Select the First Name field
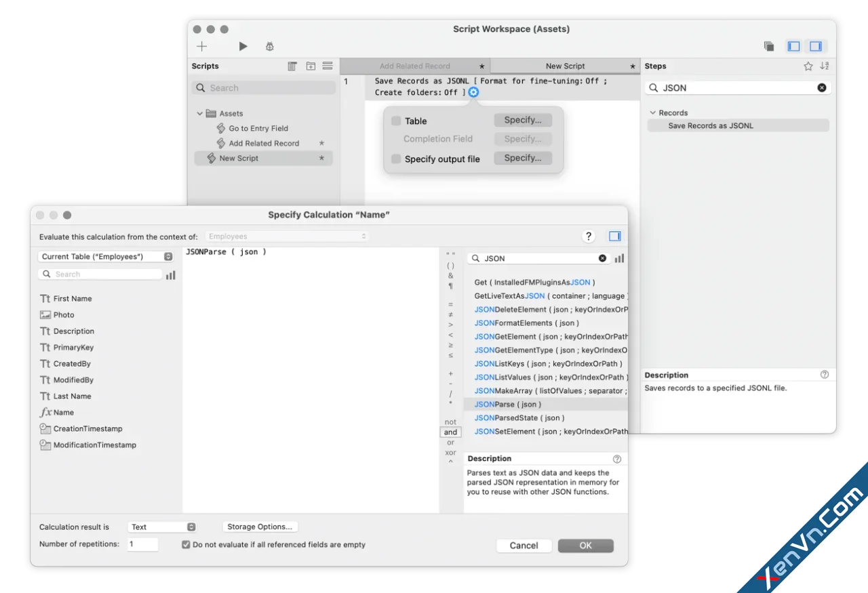868x593 pixels. [66, 298]
